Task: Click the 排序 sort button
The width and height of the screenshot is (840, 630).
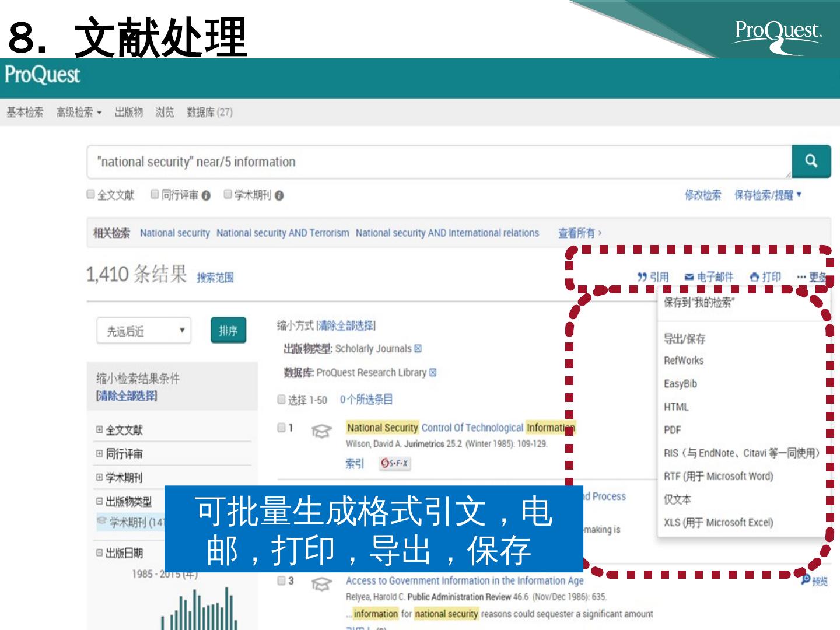Action: point(228,331)
